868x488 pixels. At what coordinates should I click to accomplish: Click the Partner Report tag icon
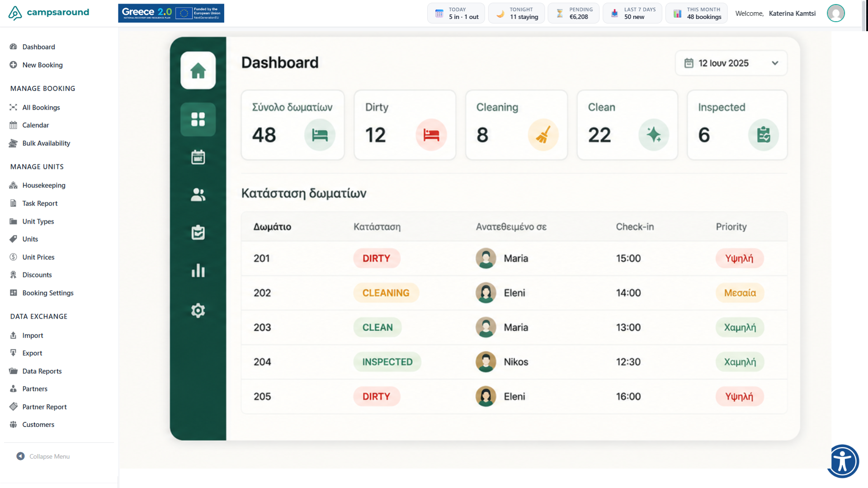13,407
